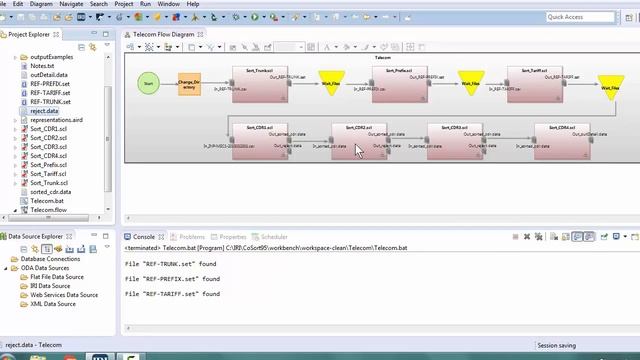The image size is (640, 360).
Task: Close the Telecom Flow Diagram tab
Action: (200, 35)
